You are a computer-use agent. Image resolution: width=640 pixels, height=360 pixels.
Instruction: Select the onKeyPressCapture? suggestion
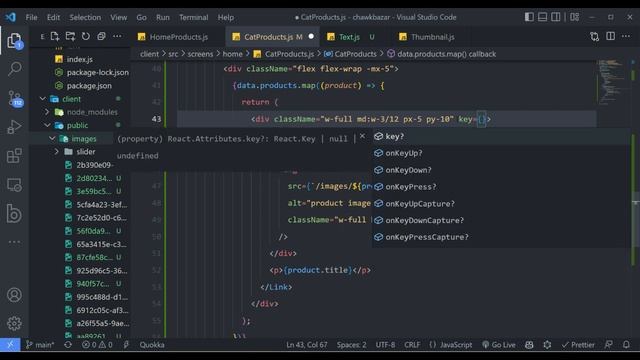pos(501,237)
